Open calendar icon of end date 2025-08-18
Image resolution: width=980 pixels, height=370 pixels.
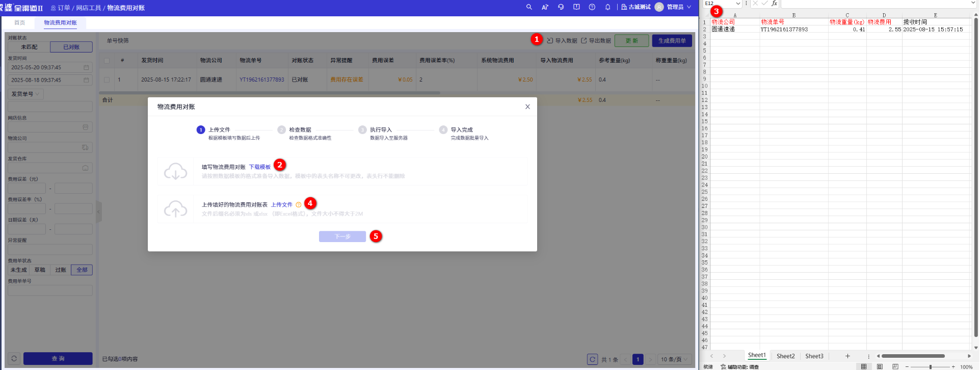(86, 80)
